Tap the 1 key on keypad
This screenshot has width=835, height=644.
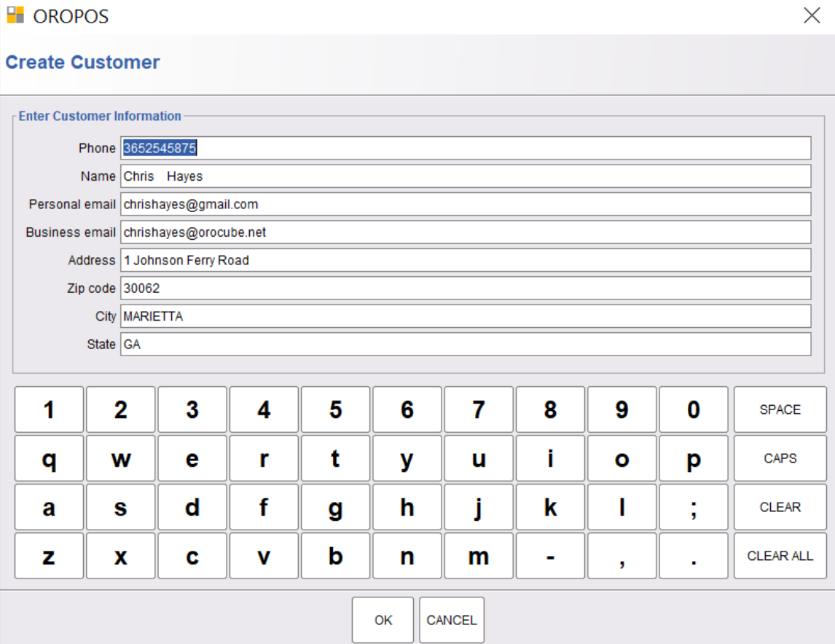pos(49,410)
